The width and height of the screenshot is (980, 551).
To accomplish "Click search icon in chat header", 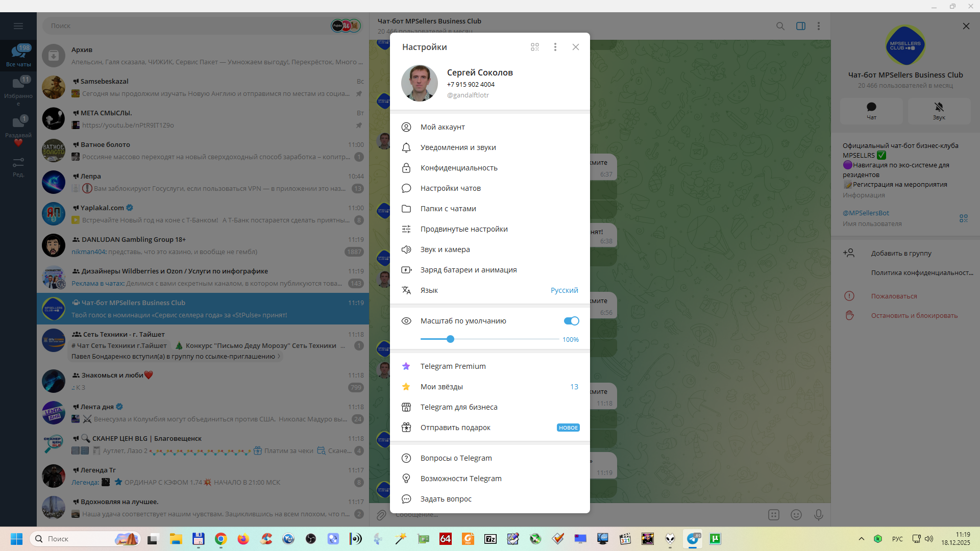I will pos(780,26).
